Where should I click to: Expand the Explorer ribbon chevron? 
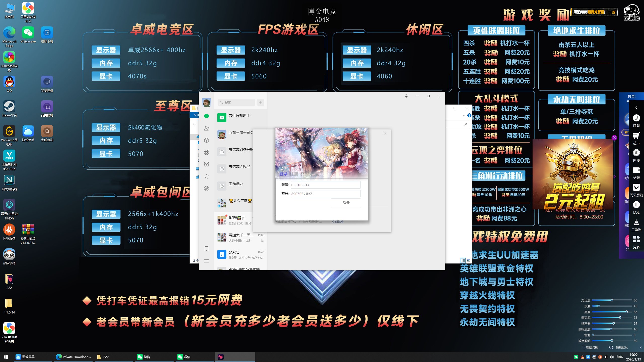464,115
